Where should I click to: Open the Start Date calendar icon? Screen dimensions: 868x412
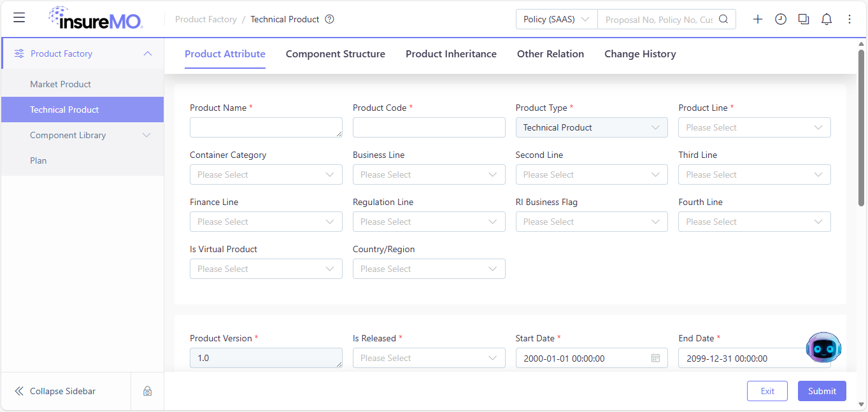(x=655, y=358)
